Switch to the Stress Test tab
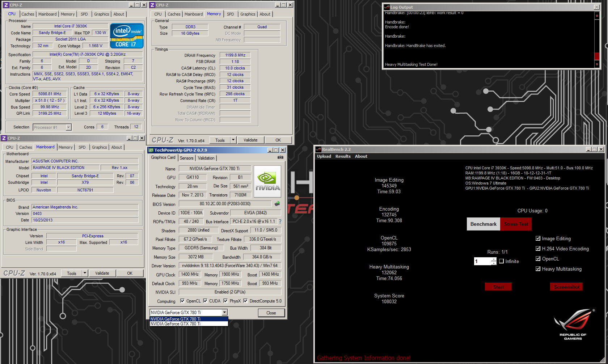 click(516, 224)
